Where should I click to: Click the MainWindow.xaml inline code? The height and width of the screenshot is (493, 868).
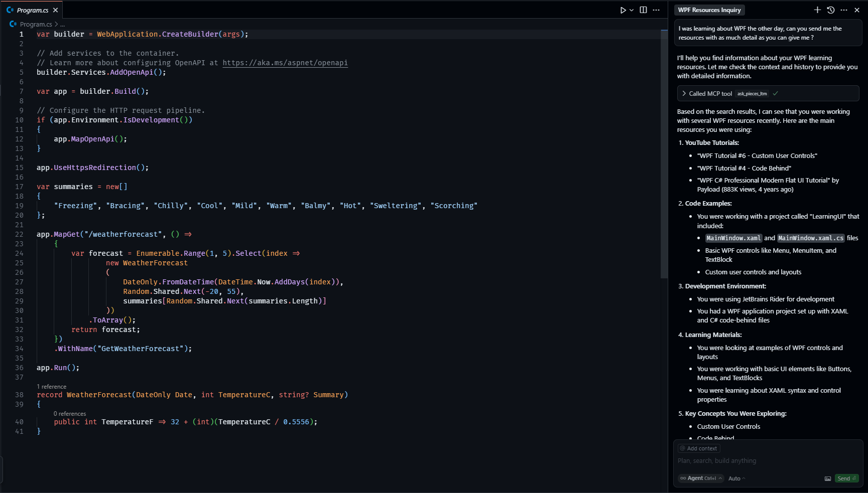(733, 238)
